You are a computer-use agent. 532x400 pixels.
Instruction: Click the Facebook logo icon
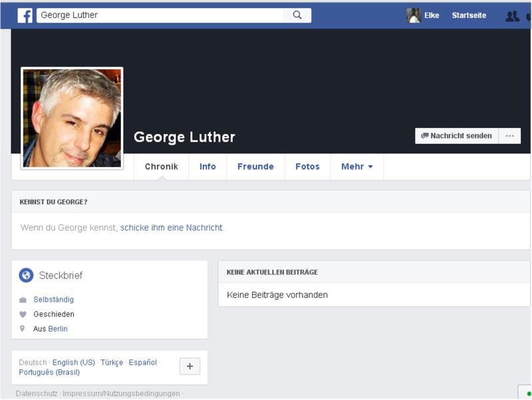click(x=25, y=15)
